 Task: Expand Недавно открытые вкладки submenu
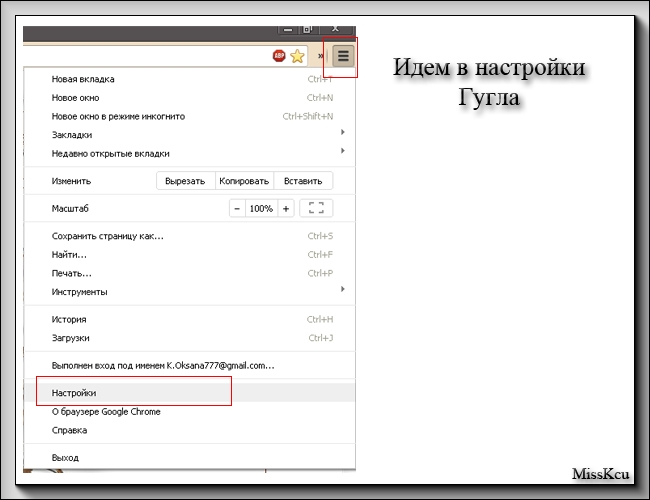click(x=190, y=153)
